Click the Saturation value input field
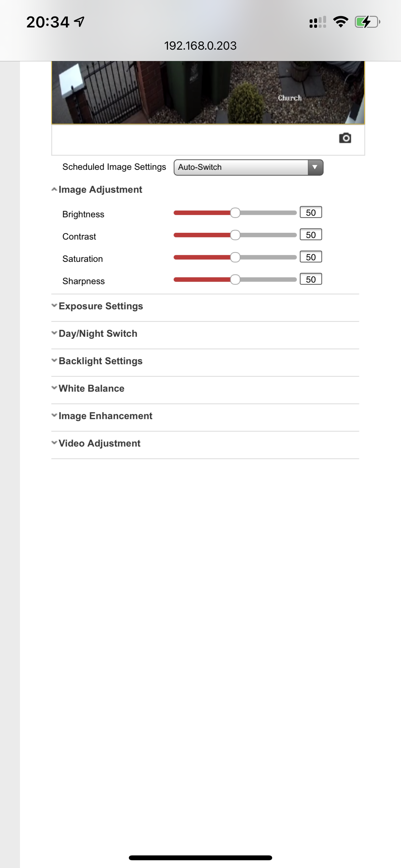401x868 pixels. pos(311,257)
